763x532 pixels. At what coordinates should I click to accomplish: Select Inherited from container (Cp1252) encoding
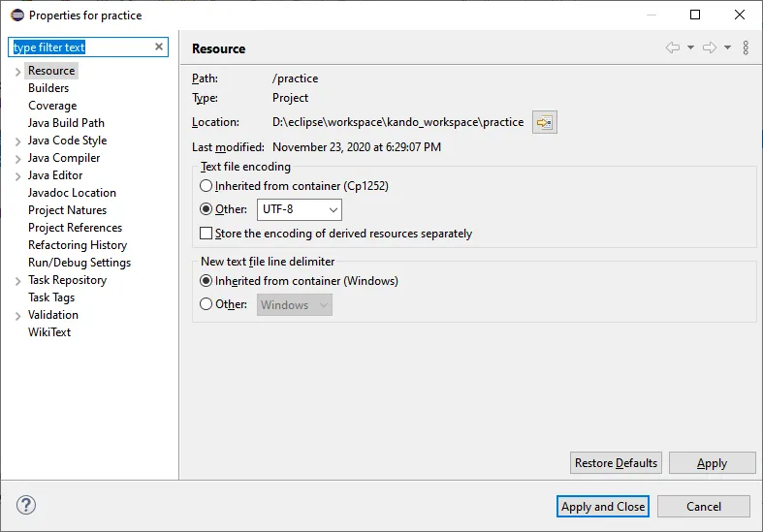point(206,185)
